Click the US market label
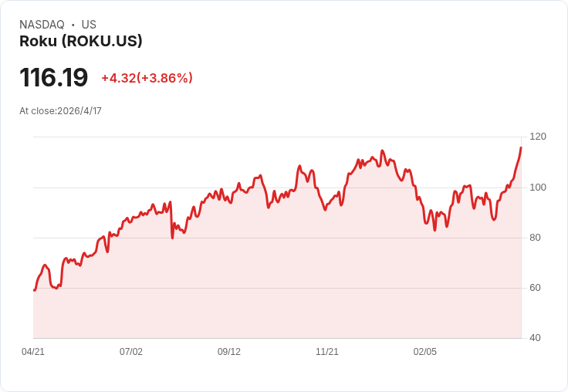 tap(89, 25)
